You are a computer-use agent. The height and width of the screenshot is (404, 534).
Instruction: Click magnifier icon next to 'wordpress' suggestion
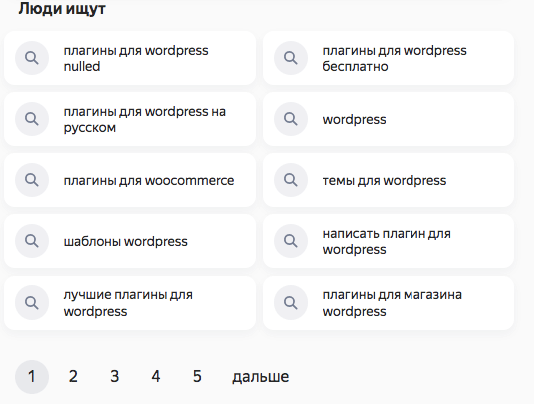click(291, 119)
